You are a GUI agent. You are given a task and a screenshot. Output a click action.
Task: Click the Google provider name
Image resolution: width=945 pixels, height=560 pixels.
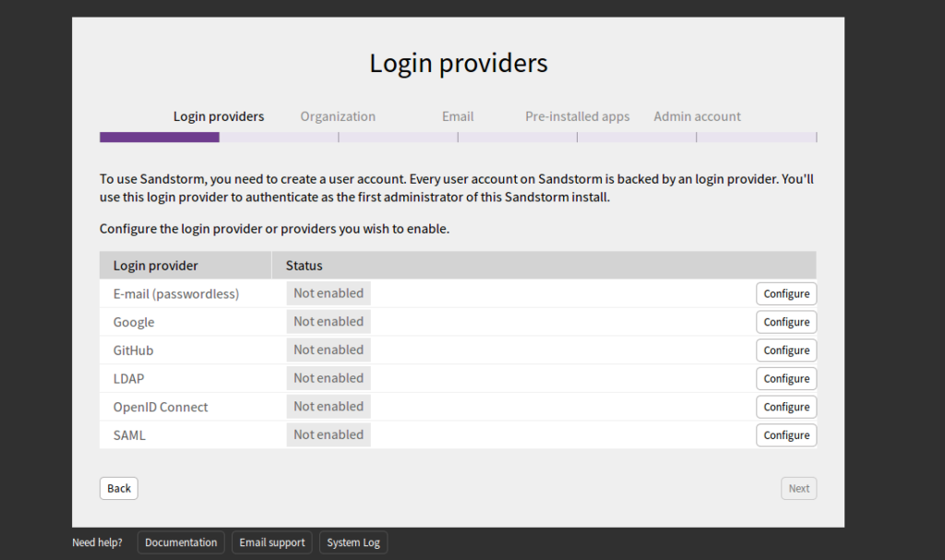tap(134, 322)
